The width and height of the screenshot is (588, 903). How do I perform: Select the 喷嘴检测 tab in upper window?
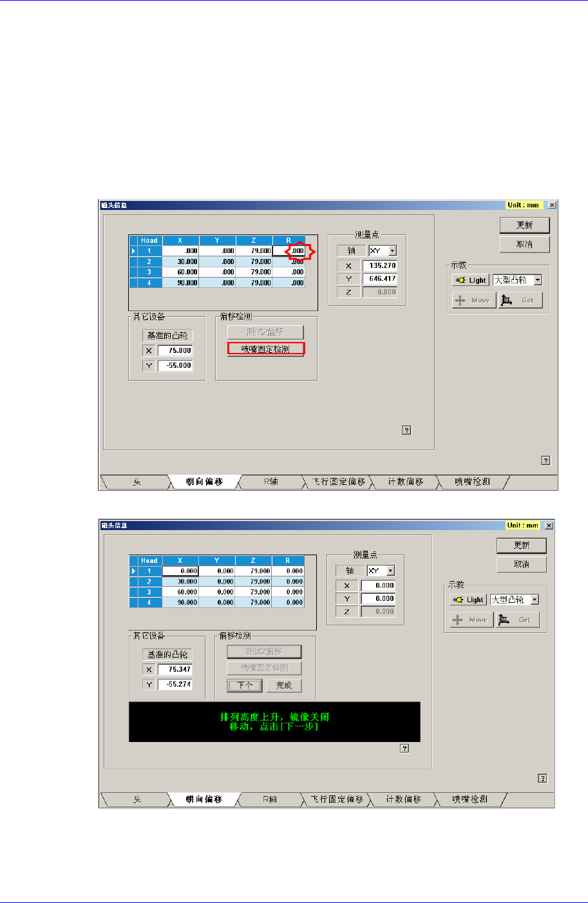coord(472,482)
